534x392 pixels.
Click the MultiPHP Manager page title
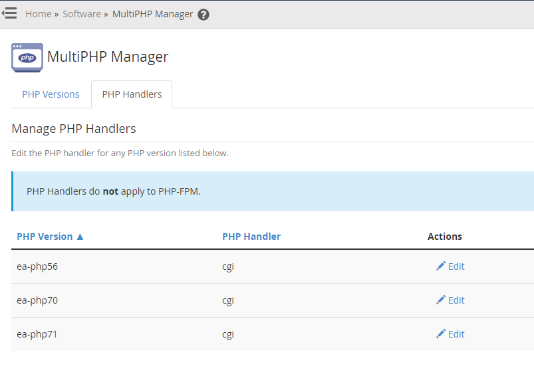[x=108, y=56]
